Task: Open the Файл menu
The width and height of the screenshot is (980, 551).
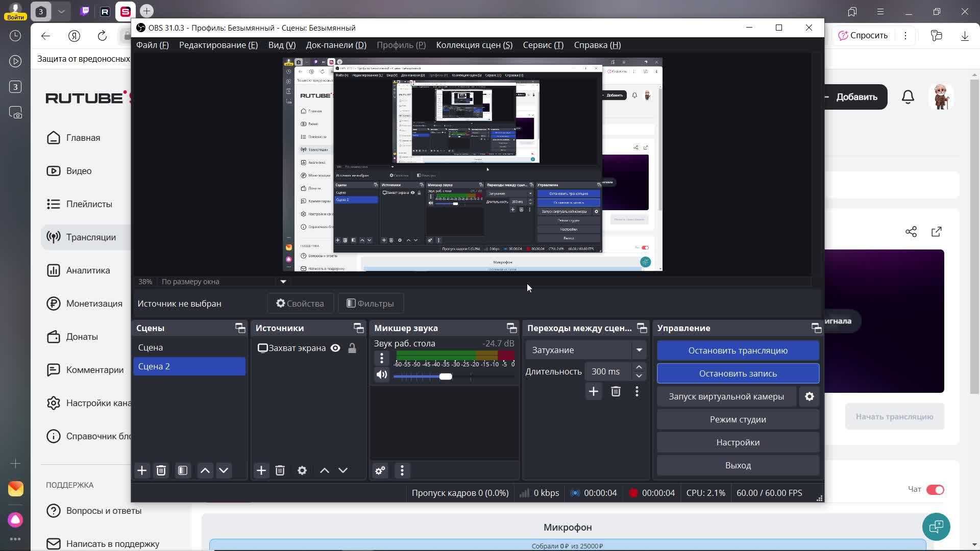Action: pos(152,45)
